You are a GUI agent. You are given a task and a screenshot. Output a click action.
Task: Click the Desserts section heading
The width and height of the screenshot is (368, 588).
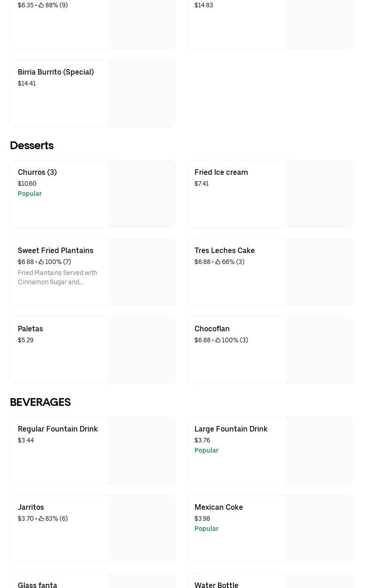(x=32, y=146)
